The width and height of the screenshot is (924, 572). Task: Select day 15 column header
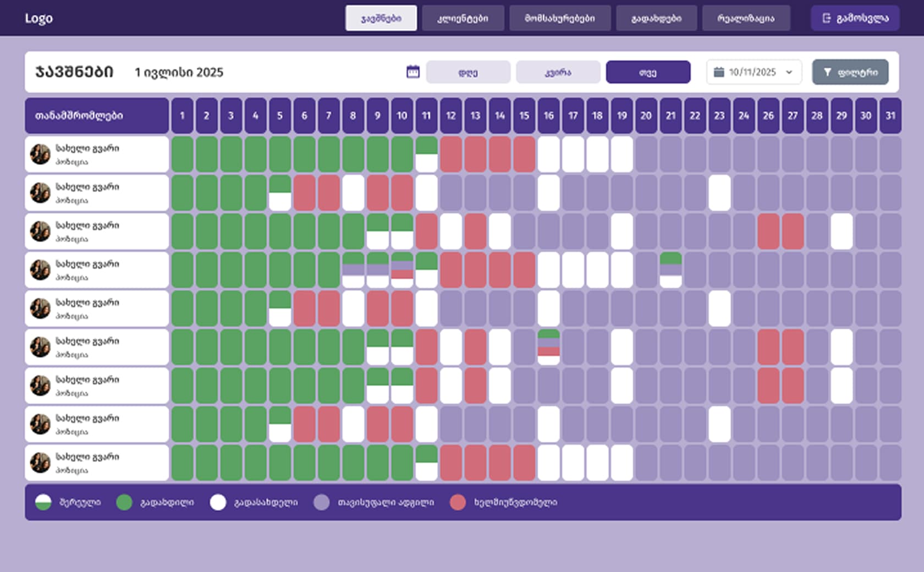click(x=524, y=116)
